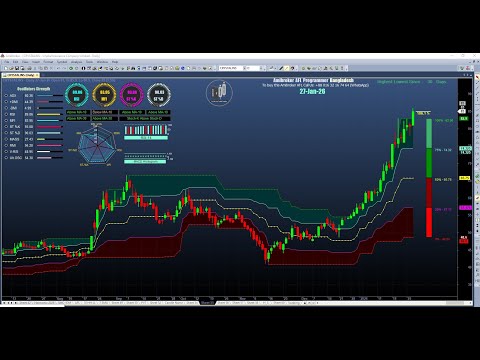Viewport: 480px width, 360px height.
Task: Click the white ST %D circular gauge
Action: pos(159,95)
